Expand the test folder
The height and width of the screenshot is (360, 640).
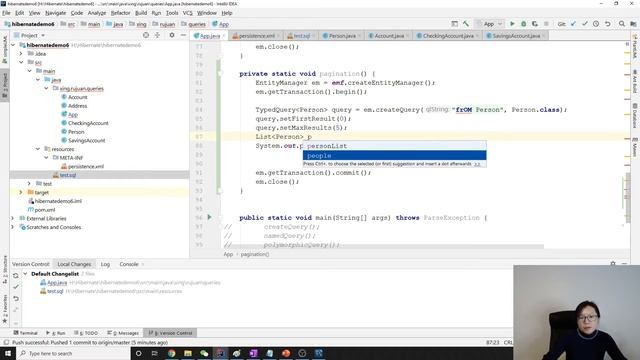(x=29, y=184)
